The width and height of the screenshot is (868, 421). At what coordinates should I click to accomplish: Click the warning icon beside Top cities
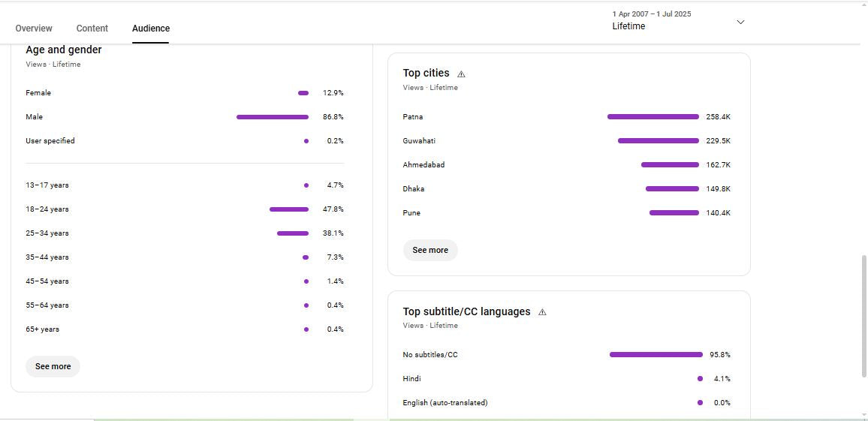coord(461,74)
